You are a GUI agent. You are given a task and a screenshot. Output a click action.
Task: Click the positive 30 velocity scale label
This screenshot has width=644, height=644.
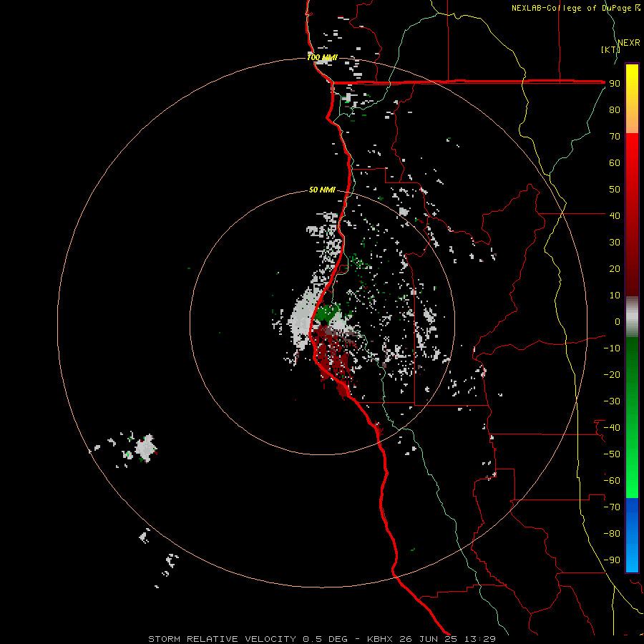coord(615,243)
